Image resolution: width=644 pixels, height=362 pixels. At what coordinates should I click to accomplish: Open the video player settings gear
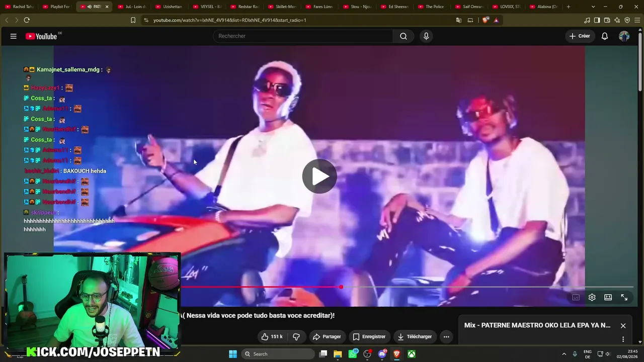tap(592, 298)
